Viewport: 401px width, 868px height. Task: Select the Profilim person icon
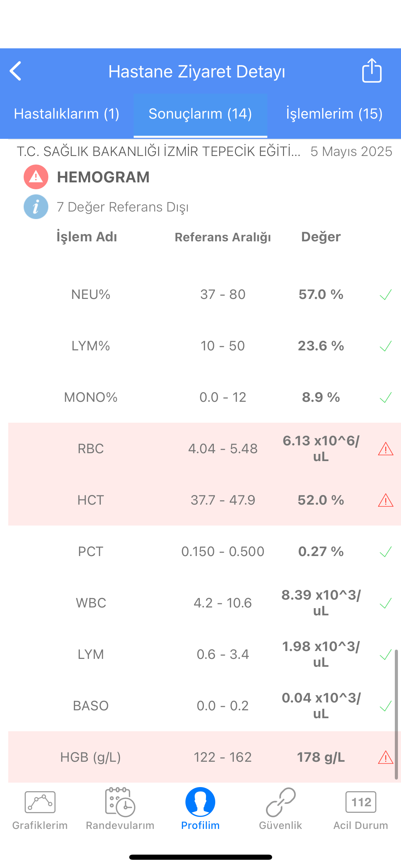point(200,802)
